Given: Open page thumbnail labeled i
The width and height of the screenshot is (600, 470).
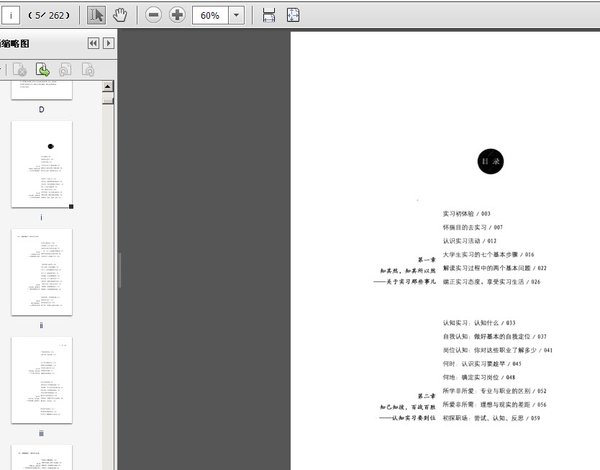Looking at the screenshot, I should (x=42, y=164).
